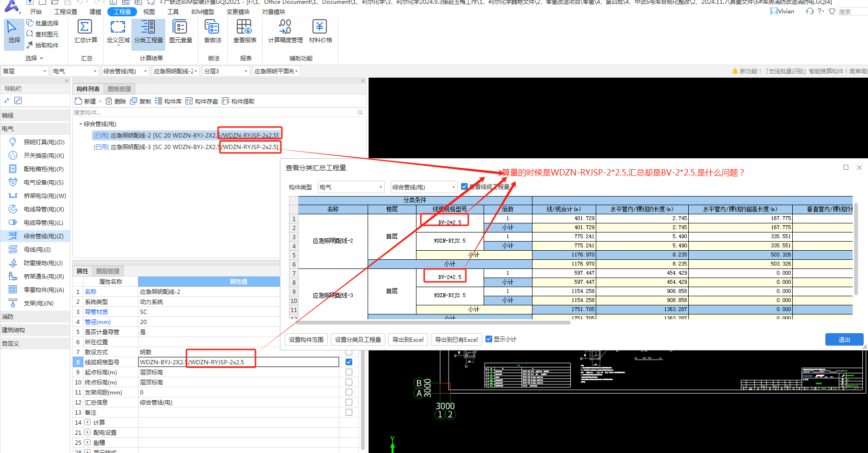Open the 首层 floor dropdown

point(25,71)
